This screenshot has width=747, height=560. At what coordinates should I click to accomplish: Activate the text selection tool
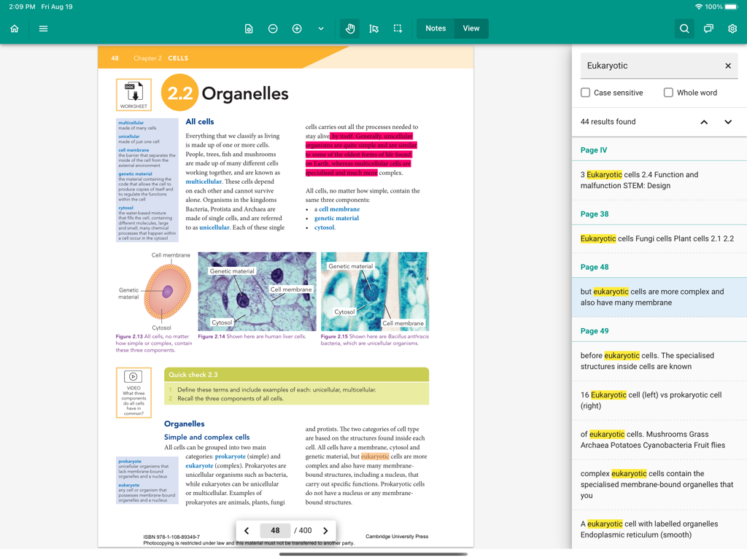[x=374, y=28]
